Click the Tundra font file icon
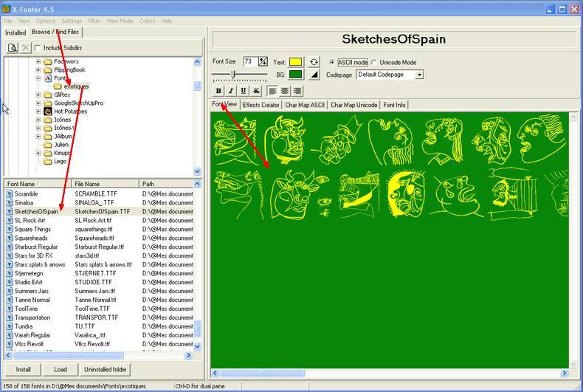The height and width of the screenshot is (392, 583). tap(10, 326)
